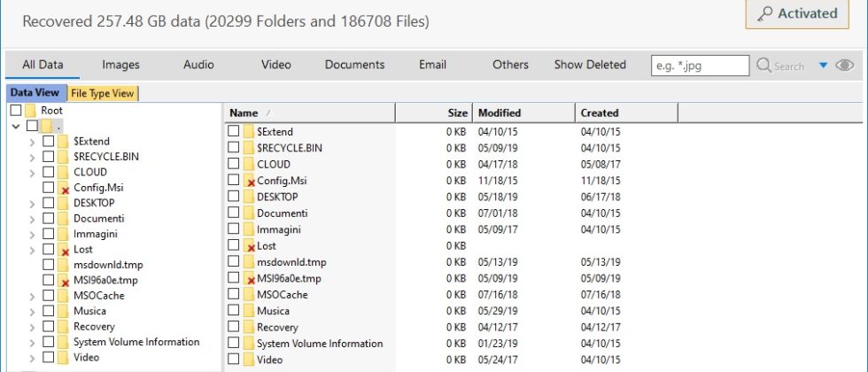
Task: Expand the $RECYCLE.BIN tree node
Action: (33, 157)
